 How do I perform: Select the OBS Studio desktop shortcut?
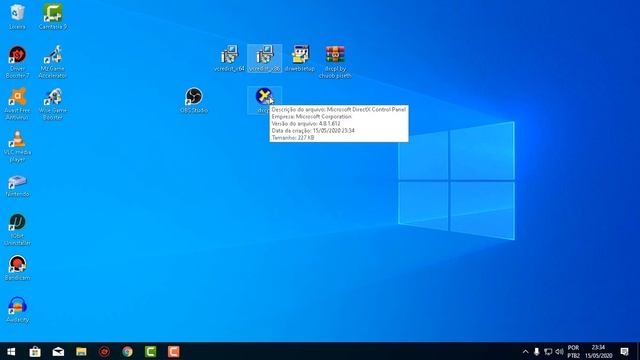click(194, 100)
